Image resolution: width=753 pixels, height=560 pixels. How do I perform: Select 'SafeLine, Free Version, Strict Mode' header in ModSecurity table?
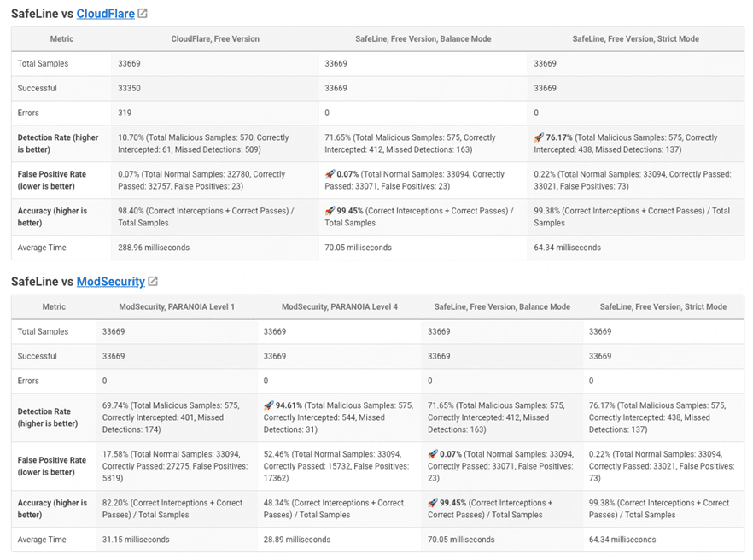pyautogui.click(x=663, y=307)
